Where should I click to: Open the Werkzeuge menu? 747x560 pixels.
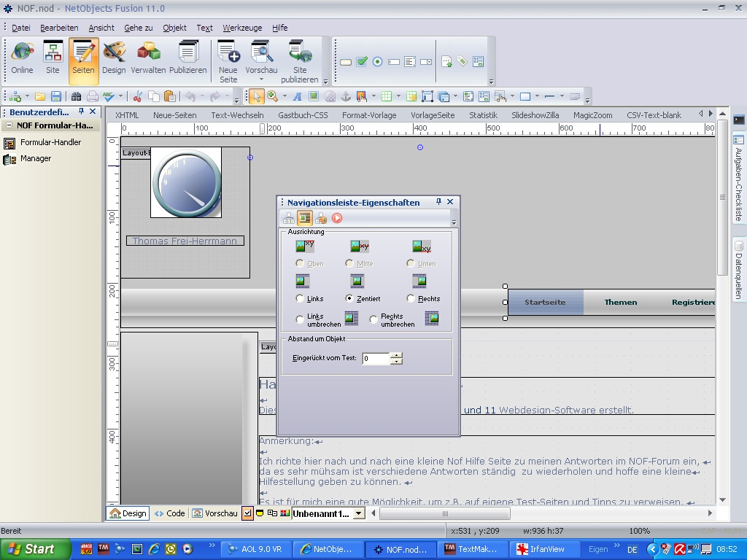[x=242, y=28]
